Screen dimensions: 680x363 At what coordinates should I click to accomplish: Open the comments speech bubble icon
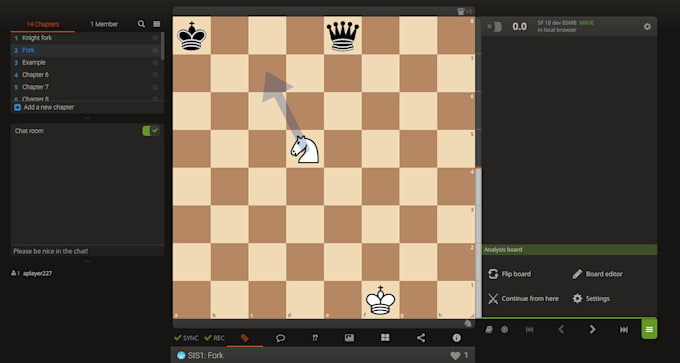281,338
